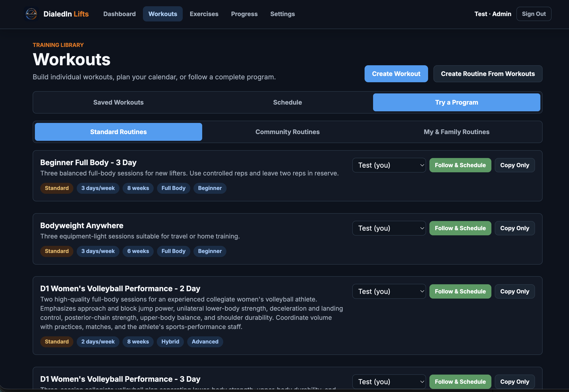Viewport: 569px width, 392px height.
Task: Go to the Exercises page
Action: 204,14
